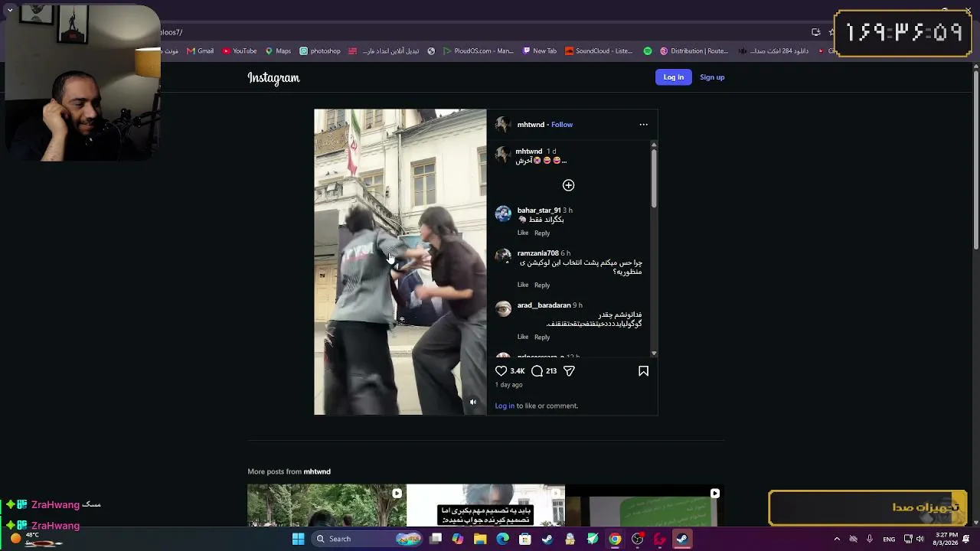The width and height of the screenshot is (980, 551).
Task: Like ramzania708's comment
Action: 523,285
